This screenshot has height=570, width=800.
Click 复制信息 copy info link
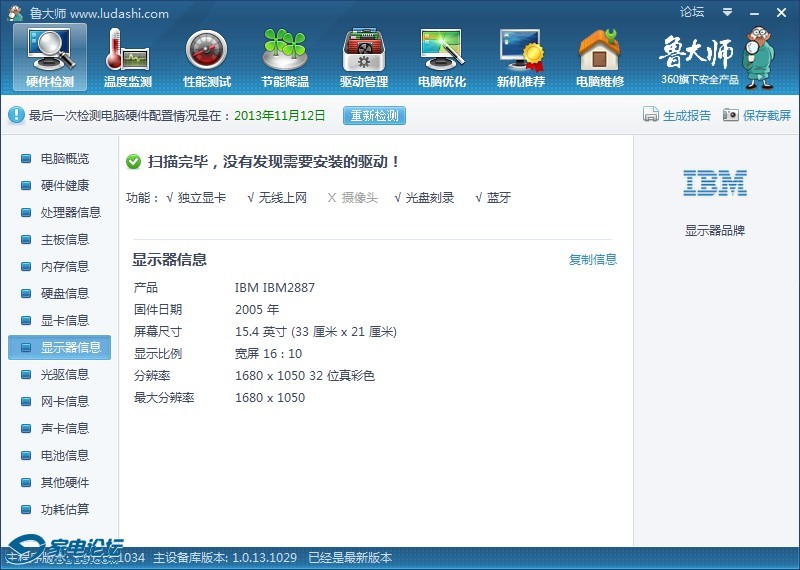pyautogui.click(x=592, y=259)
